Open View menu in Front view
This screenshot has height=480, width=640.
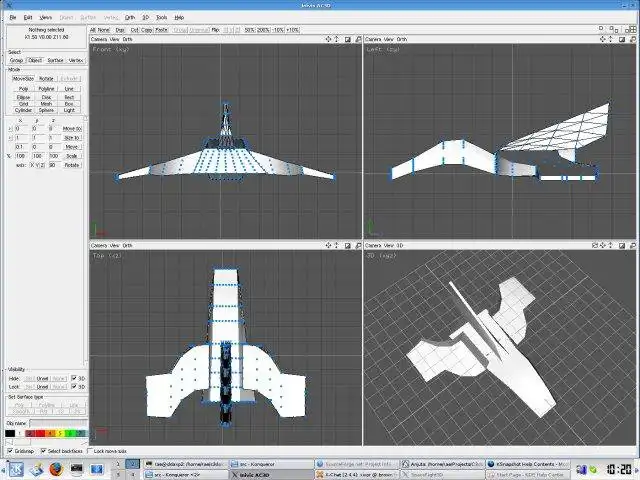pyautogui.click(x=115, y=39)
